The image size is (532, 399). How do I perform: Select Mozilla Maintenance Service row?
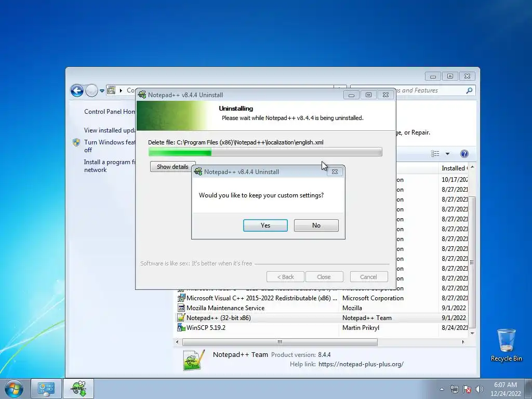click(322, 308)
